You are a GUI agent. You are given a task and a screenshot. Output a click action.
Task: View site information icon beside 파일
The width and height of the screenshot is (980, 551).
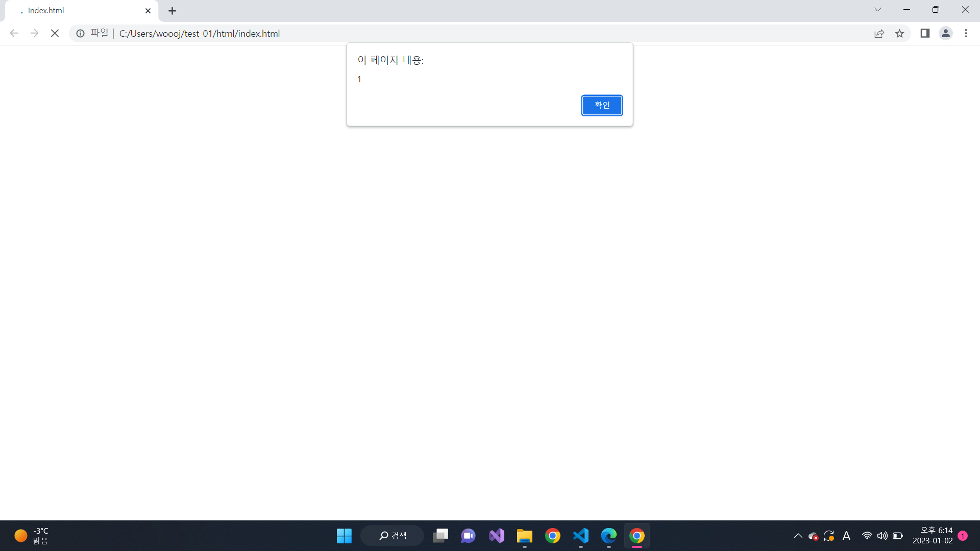pyautogui.click(x=80, y=34)
